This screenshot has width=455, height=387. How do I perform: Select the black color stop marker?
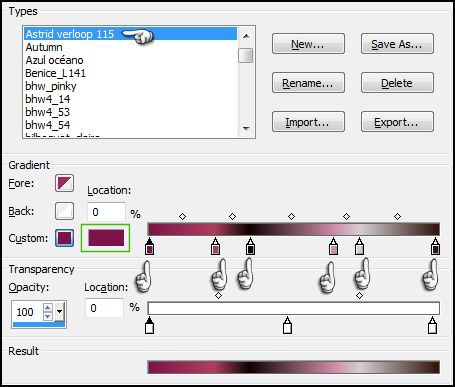[x=250, y=246]
